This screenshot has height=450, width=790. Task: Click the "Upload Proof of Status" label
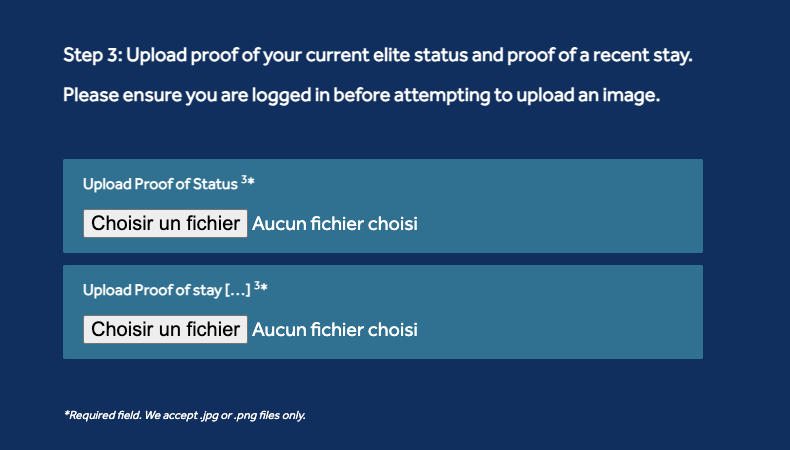160,185
